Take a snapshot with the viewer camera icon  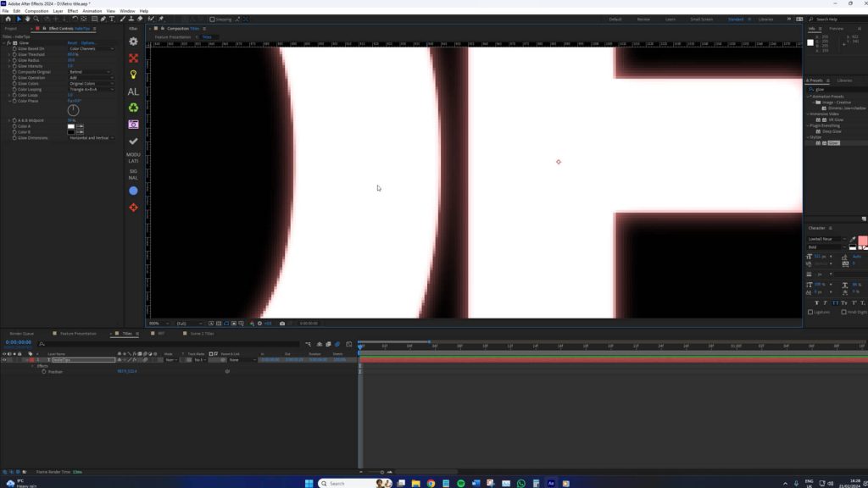coord(281,323)
